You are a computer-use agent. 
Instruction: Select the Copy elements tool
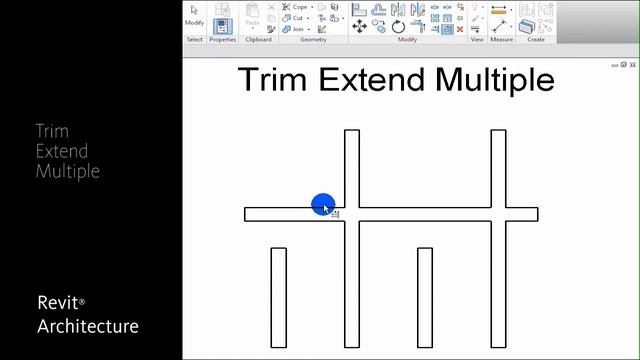pyautogui.click(x=379, y=27)
